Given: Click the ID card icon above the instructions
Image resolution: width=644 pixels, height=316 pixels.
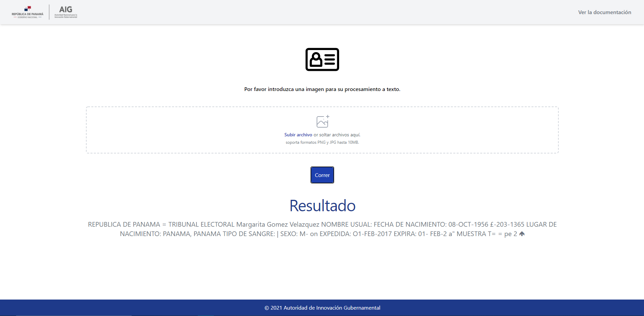Looking at the screenshot, I should coord(322,59).
